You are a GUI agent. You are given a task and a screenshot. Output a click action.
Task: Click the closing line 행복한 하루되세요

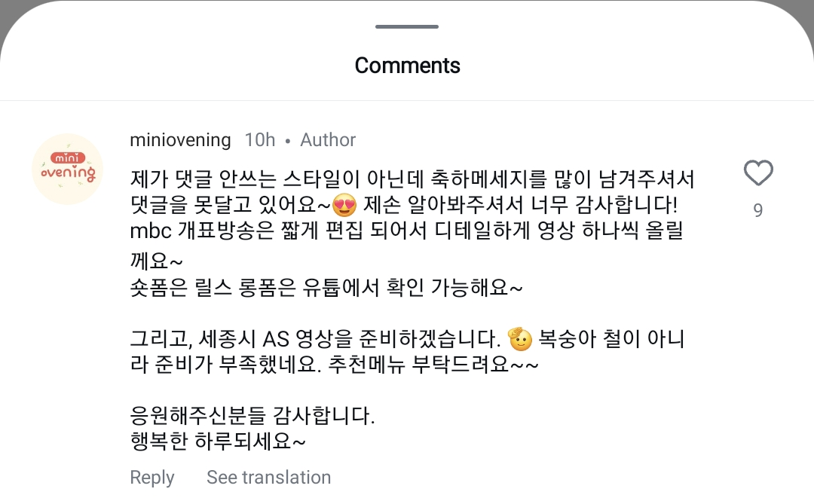tap(218, 441)
